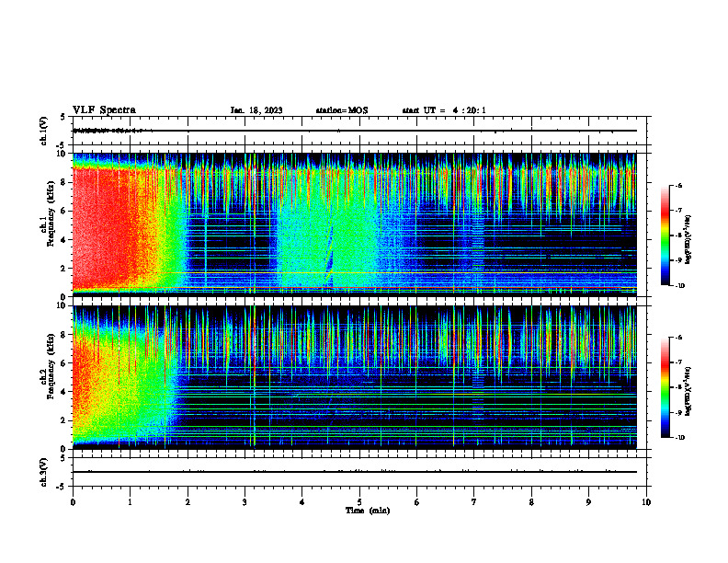Click the "10" tick label on the time axis
This screenshot has height=563, width=728.
click(x=646, y=502)
